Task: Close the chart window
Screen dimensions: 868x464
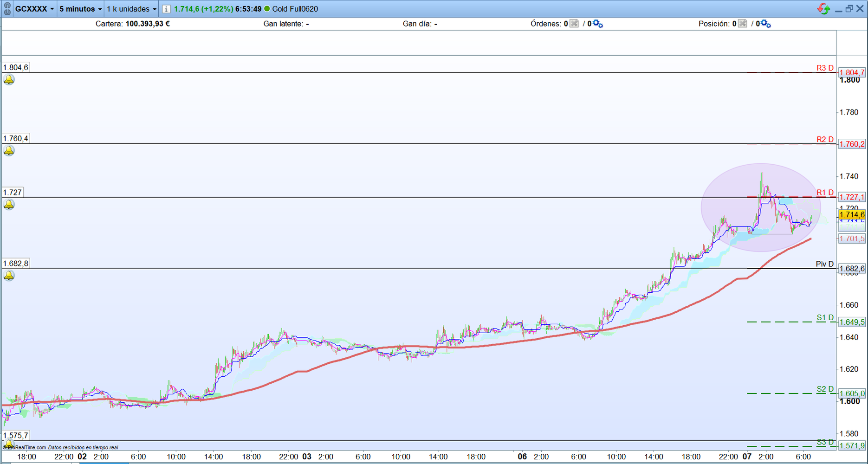Action: 860,9
